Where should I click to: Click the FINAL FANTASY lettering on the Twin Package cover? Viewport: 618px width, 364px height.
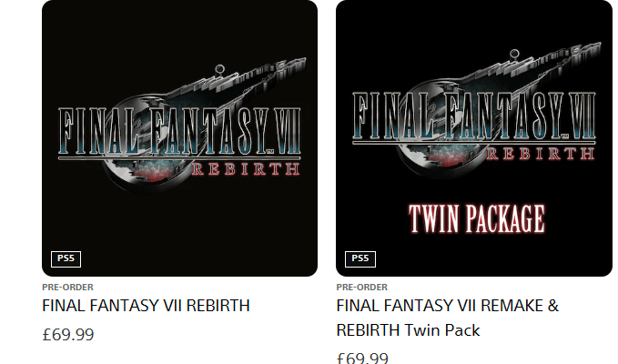pos(458,116)
